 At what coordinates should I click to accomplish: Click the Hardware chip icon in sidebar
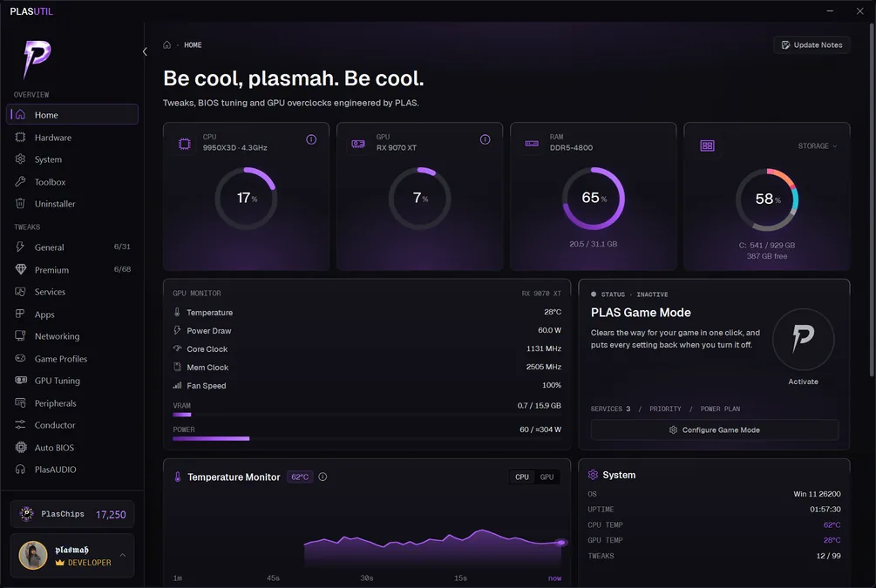20,138
